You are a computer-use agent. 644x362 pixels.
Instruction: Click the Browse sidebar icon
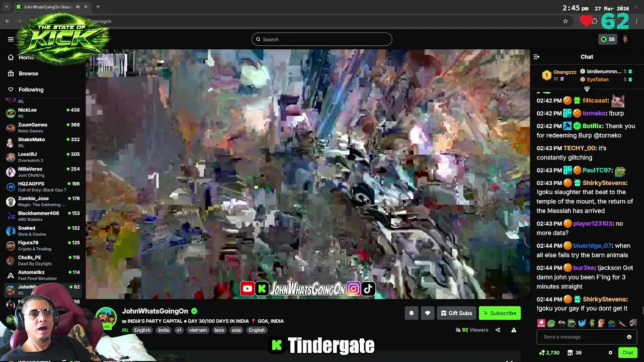11,73
